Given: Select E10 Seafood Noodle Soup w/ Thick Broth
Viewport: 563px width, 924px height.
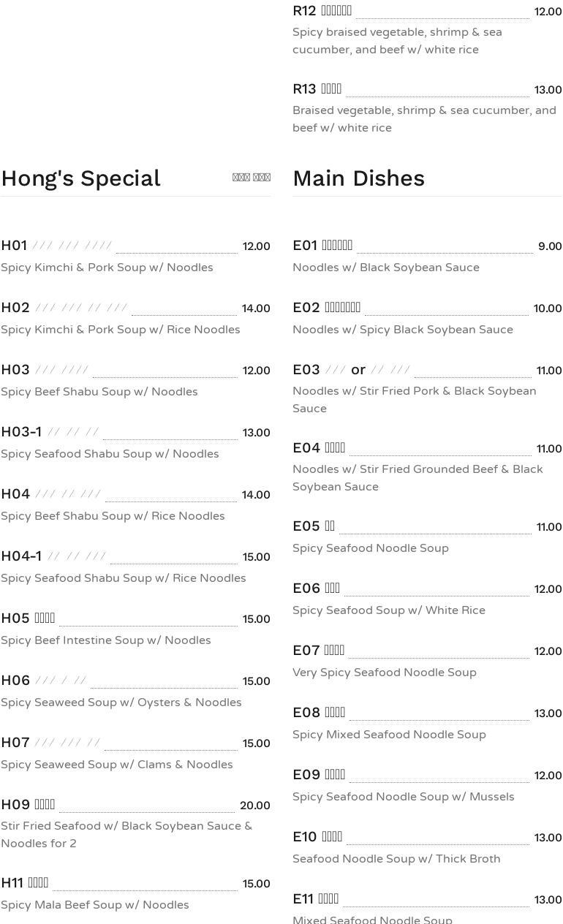Looking at the screenshot, I should pyautogui.click(x=396, y=859).
